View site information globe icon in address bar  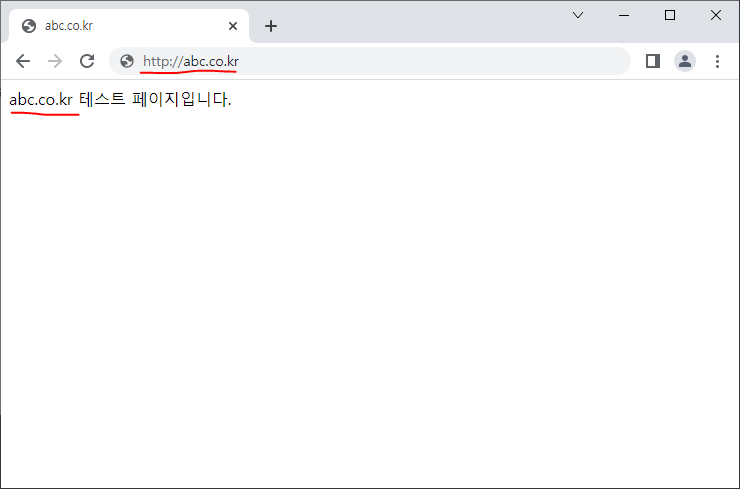click(126, 61)
